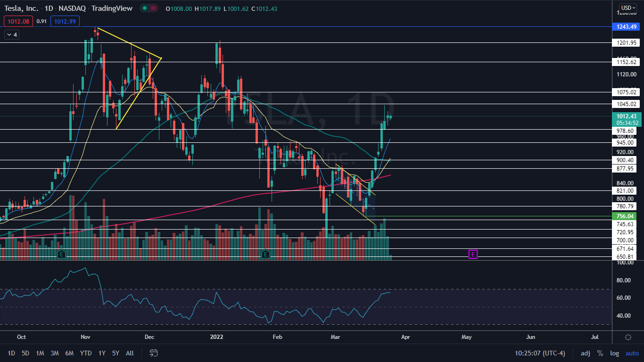Select the 1Y date range
Image resolution: width=644 pixels, height=362 pixels.
[102, 353]
